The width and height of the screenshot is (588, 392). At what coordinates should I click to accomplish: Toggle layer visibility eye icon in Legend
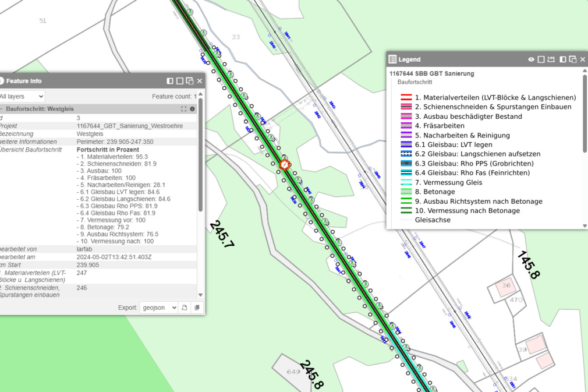(x=531, y=59)
